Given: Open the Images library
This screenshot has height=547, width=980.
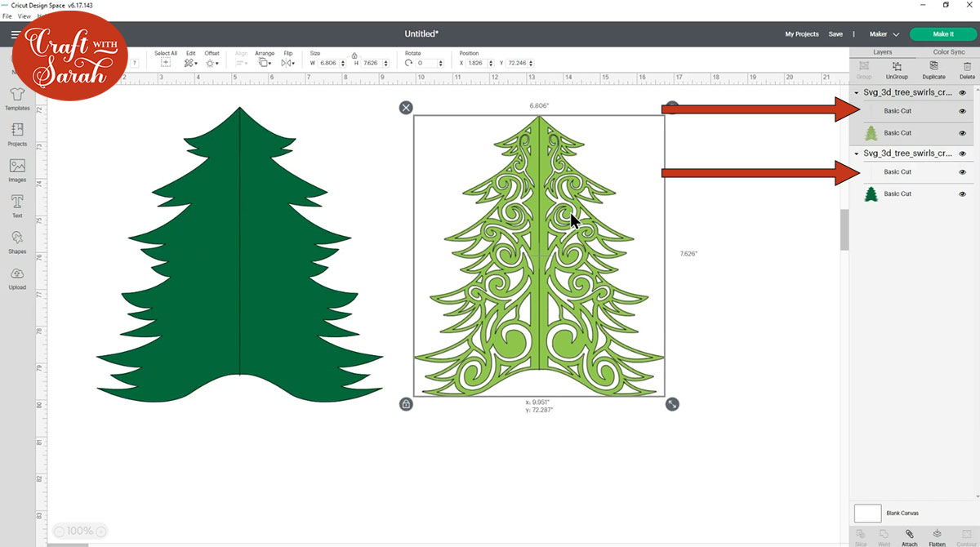Looking at the screenshot, I should pos(17,171).
